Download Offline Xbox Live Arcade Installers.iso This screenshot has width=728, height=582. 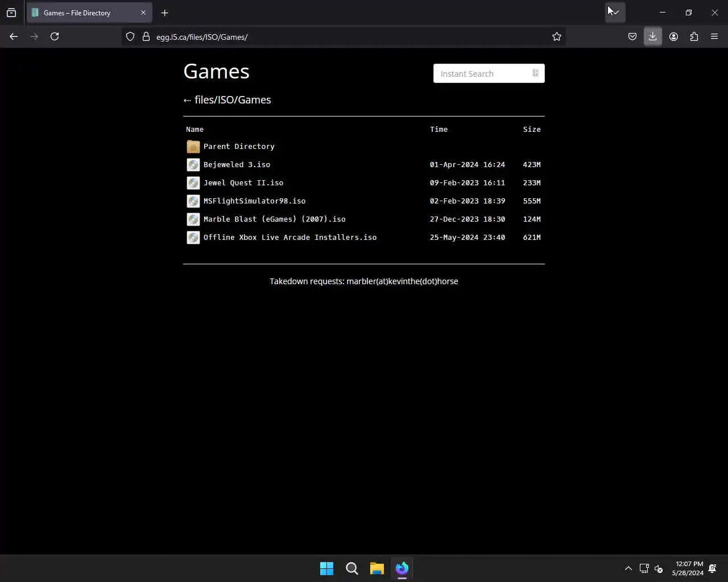[x=290, y=237]
